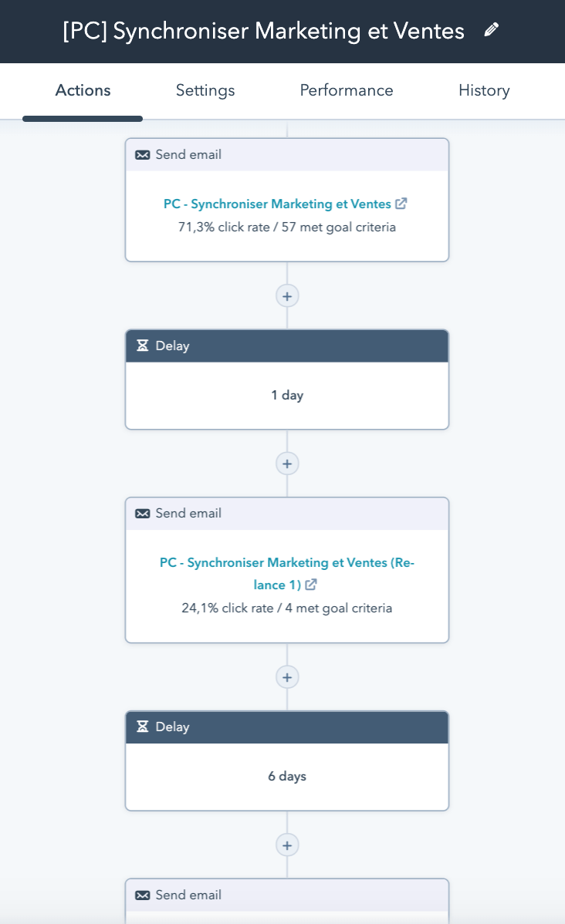Add action with plus below Relance 1 email
The width and height of the screenshot is (565, 924).
(x=287, y=677)
